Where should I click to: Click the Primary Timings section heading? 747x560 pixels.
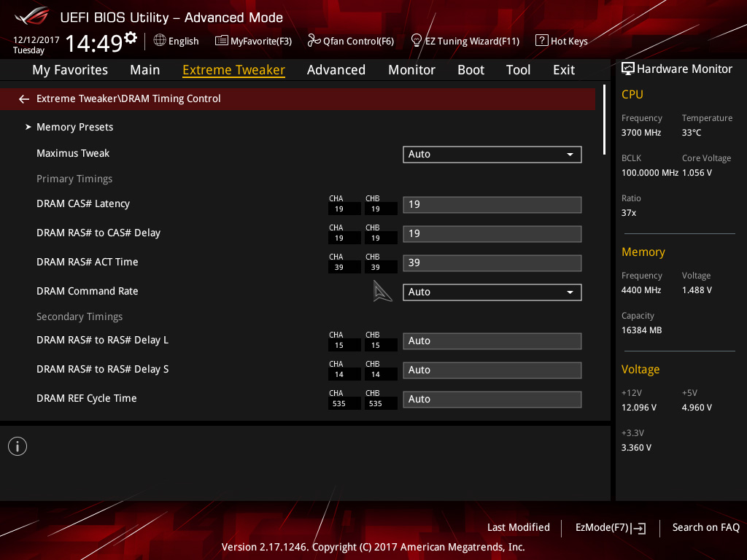tap(74, 179)
